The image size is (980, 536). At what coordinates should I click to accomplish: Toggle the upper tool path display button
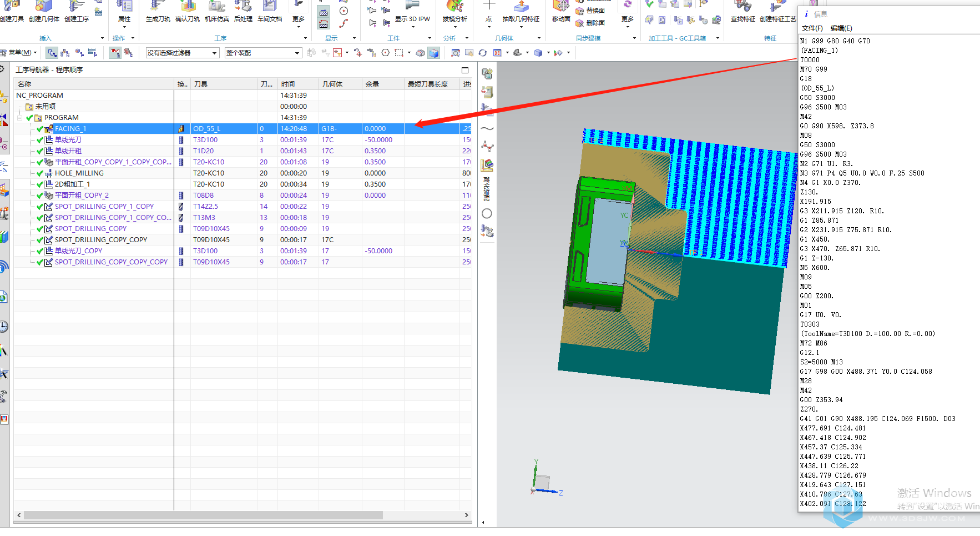tap(324, 12)
